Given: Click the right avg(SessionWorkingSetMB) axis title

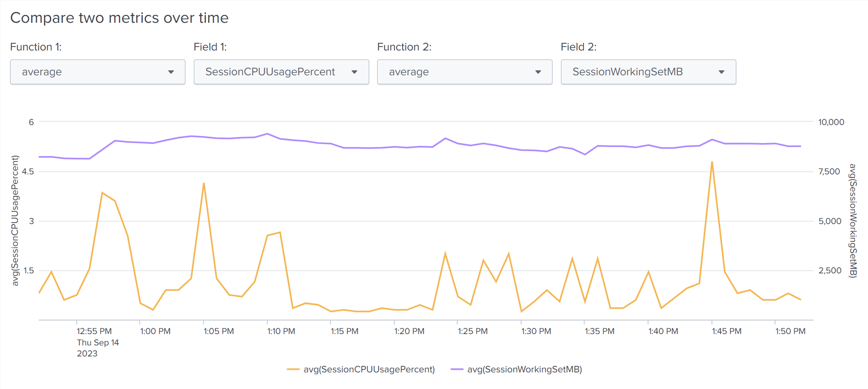Looking at the screenshot, I should pyautogui.click(x=852, y=221).
